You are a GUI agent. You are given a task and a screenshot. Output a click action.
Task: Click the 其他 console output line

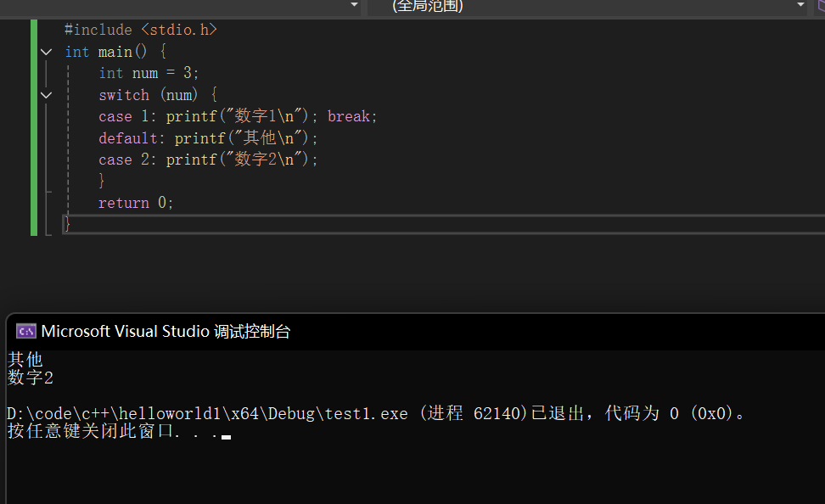pos(25,359)
